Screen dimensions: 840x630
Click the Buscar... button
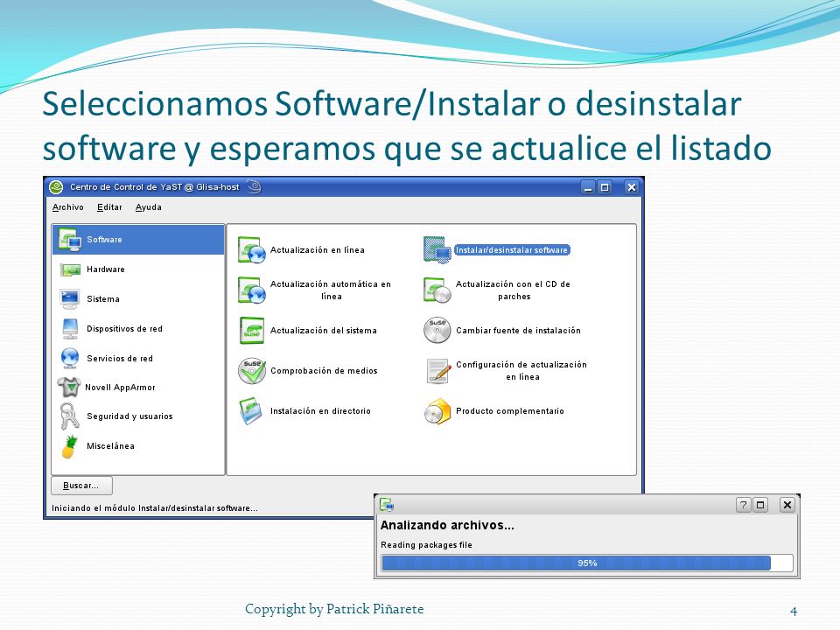82,486
